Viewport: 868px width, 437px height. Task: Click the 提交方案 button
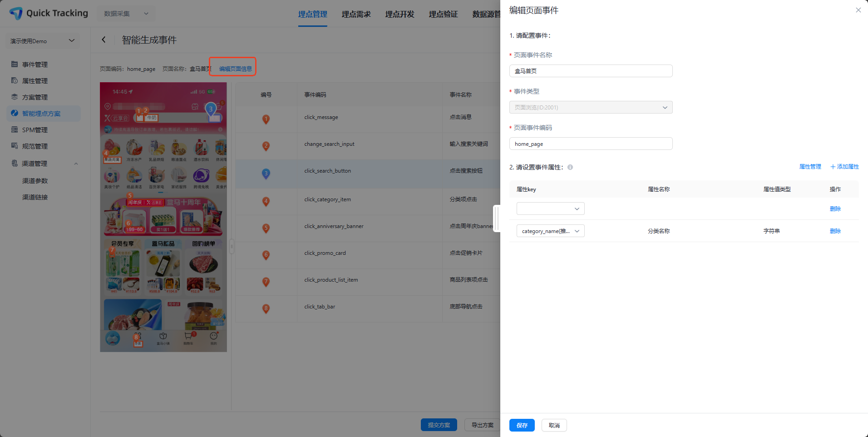[439, 425]
